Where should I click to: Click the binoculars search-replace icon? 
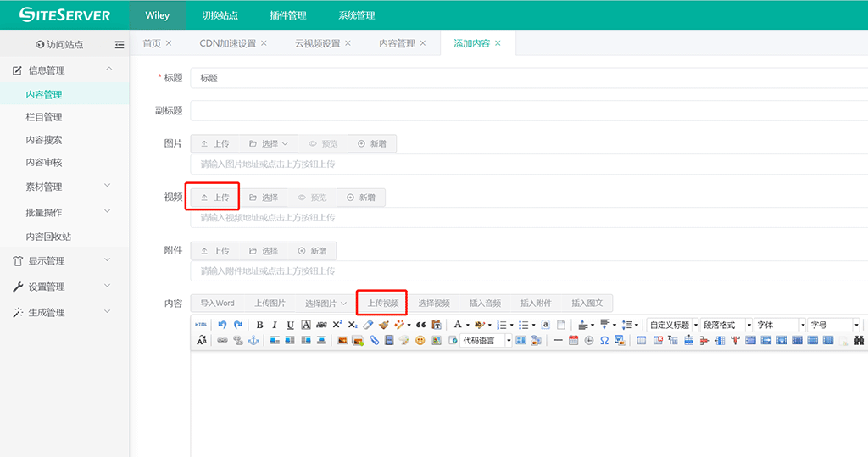[x=859, y=340]
